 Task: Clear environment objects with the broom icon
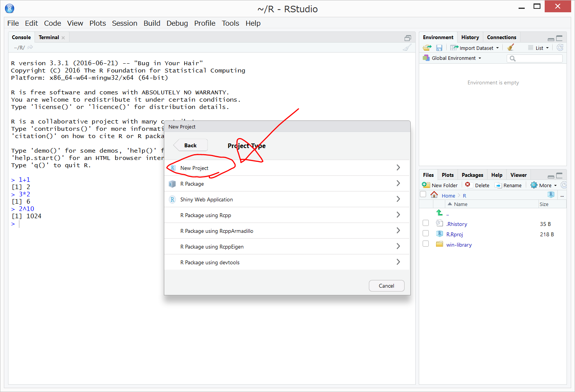coord(510,48)
